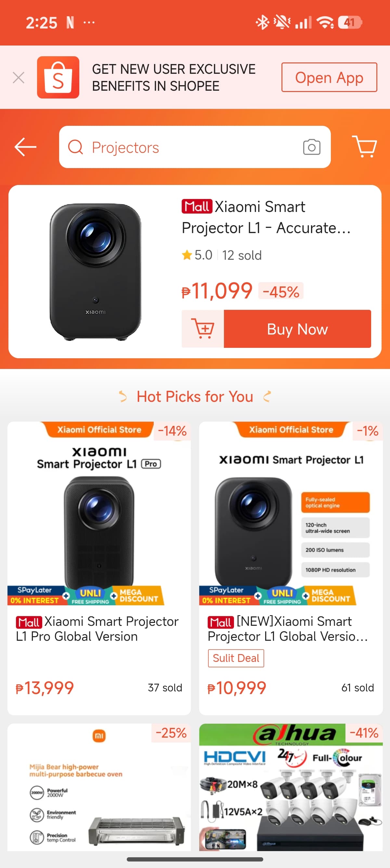Open the Dahua HDCVI camera kit product

tap(291, 787)
